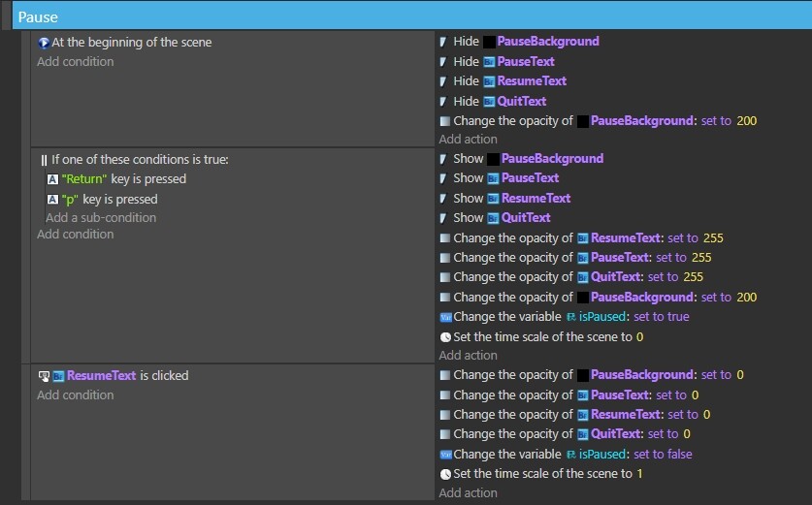This screenshot has height=505, width=812.
Task: Add condition under ResumeText clicked event
Action: [x=75, y=395]
